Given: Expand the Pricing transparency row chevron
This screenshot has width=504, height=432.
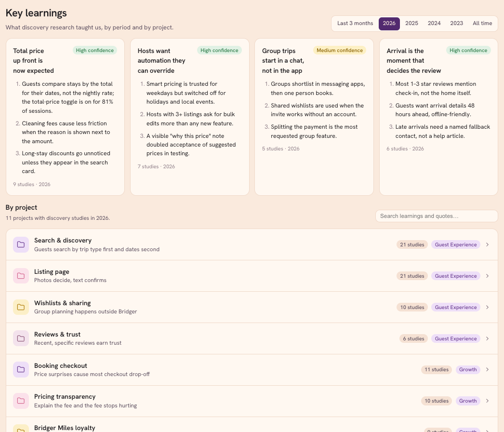Looking at the screenshot, I should click(x=487, y=401).
